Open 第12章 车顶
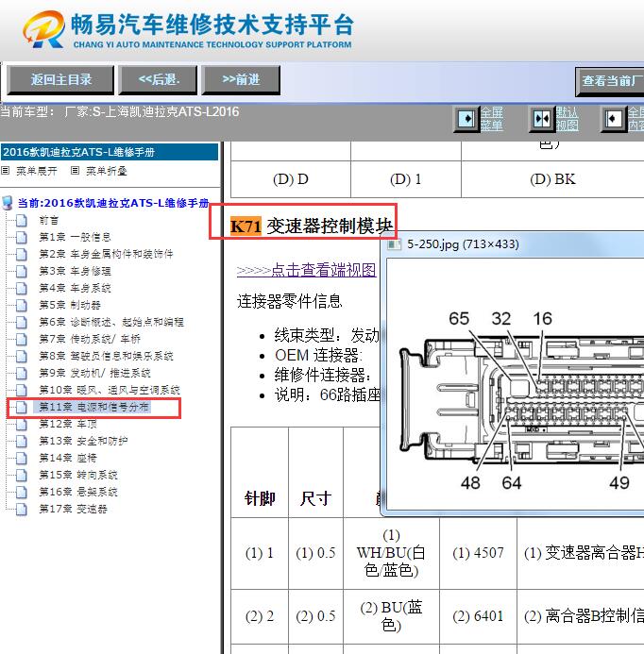The height and width of the screenshot is (654, 644). 68,424
